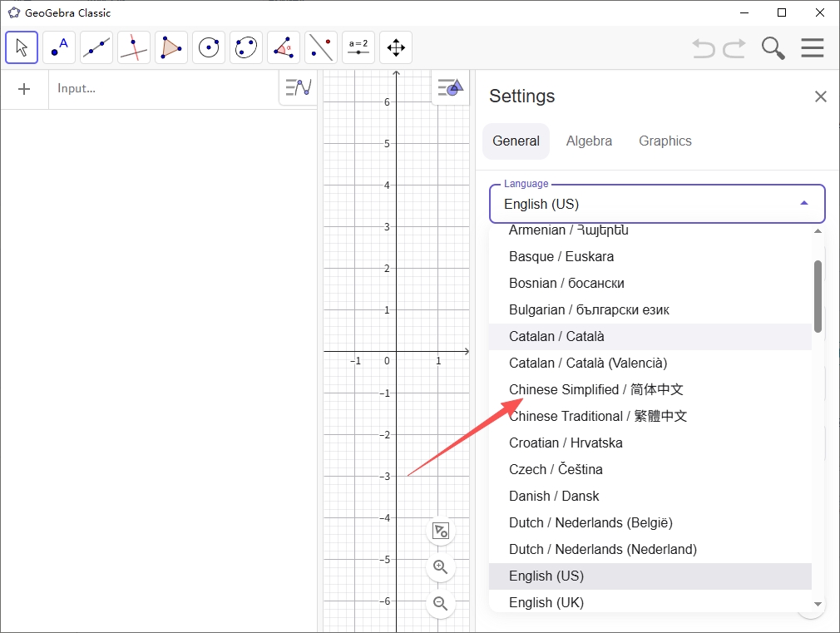Screen dimensions: 840x633
Task: Choose Dutch / Nederlands (Nederland) language
Action: click(650, 549)
